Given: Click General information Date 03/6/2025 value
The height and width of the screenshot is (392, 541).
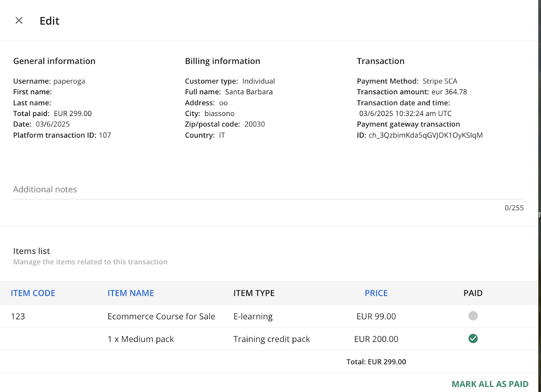Looking at the screenshot, I should coord(53,124).
